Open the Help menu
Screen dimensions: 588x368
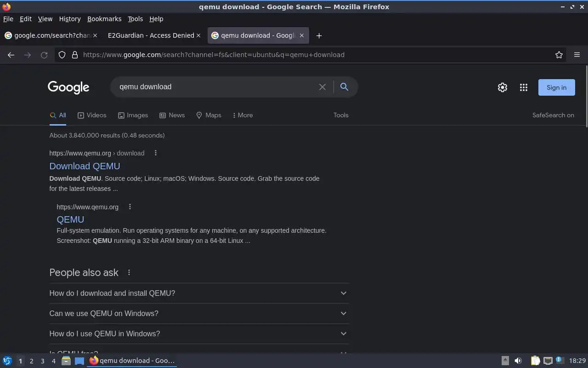pos(156,19)
